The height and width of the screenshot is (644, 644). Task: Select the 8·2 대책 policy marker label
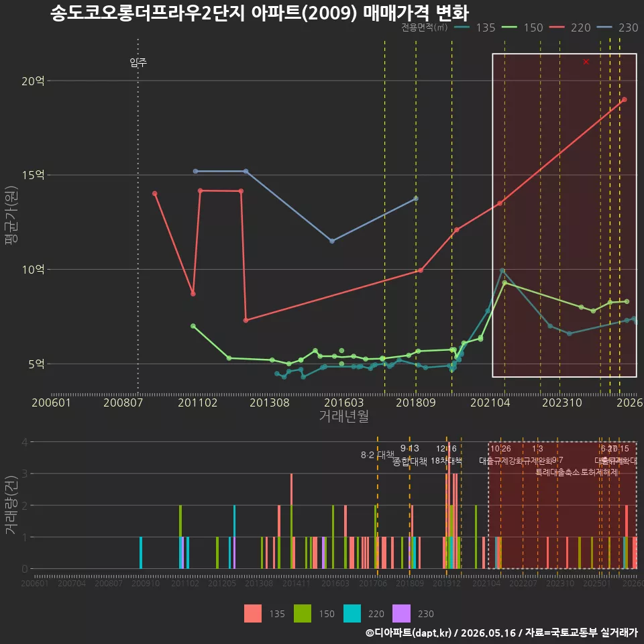click(x=377, y=455)
